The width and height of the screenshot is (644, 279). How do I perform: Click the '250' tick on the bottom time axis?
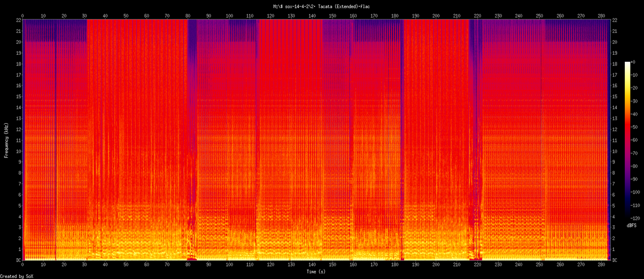pyautogui.click(x=539, y=265)
